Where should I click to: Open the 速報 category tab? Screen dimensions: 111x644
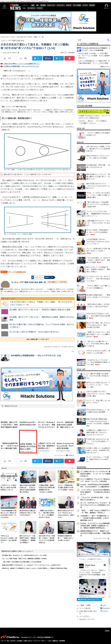click(x=33, y=5)
